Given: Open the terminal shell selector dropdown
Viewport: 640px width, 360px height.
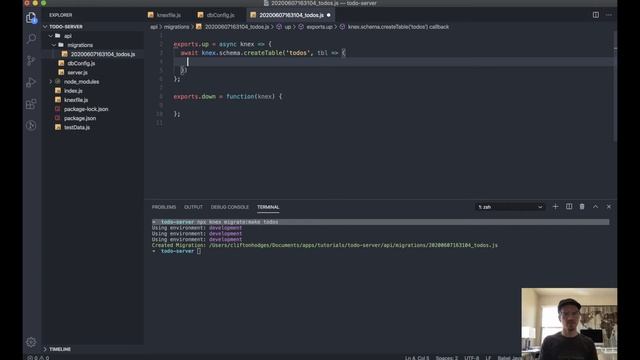Looking at the screenshot, I should 510,207.
